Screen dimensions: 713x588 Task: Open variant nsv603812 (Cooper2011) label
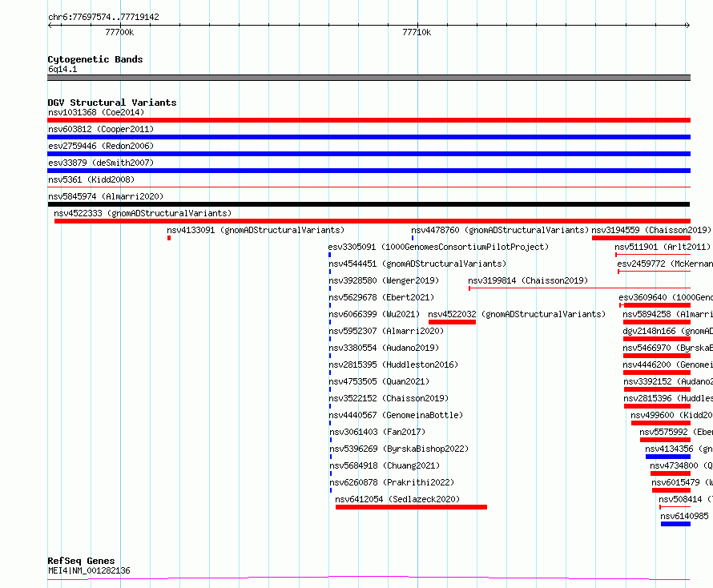[101, 129]
